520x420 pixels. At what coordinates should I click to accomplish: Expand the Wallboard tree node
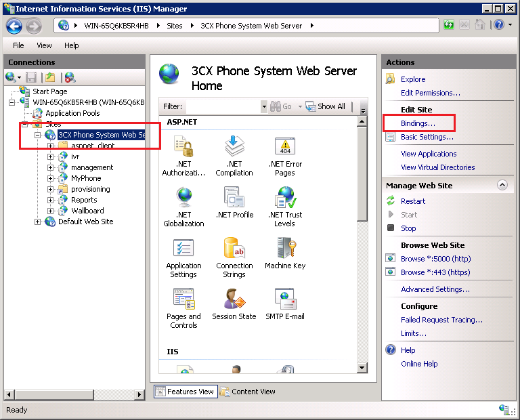(x=50, y=211)
